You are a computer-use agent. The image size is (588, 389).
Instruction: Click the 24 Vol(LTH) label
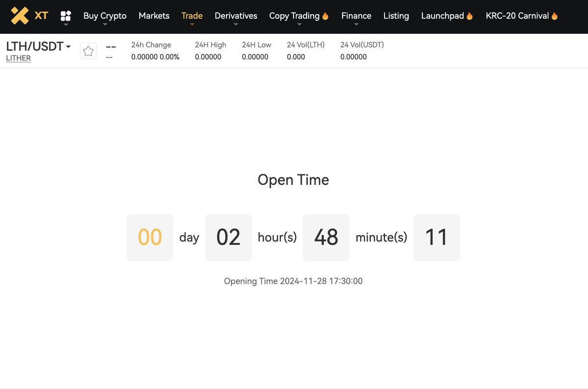(306, 45)
